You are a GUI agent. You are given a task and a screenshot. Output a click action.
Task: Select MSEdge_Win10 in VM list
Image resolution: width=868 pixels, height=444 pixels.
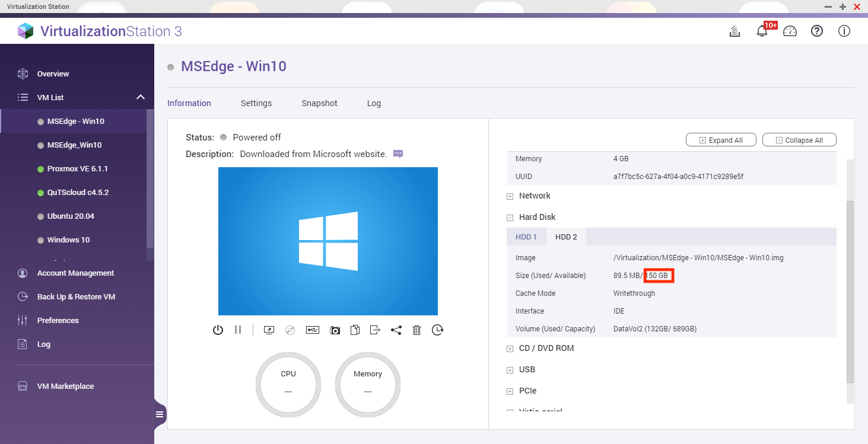pyautogui.click(x=74, y=145)
